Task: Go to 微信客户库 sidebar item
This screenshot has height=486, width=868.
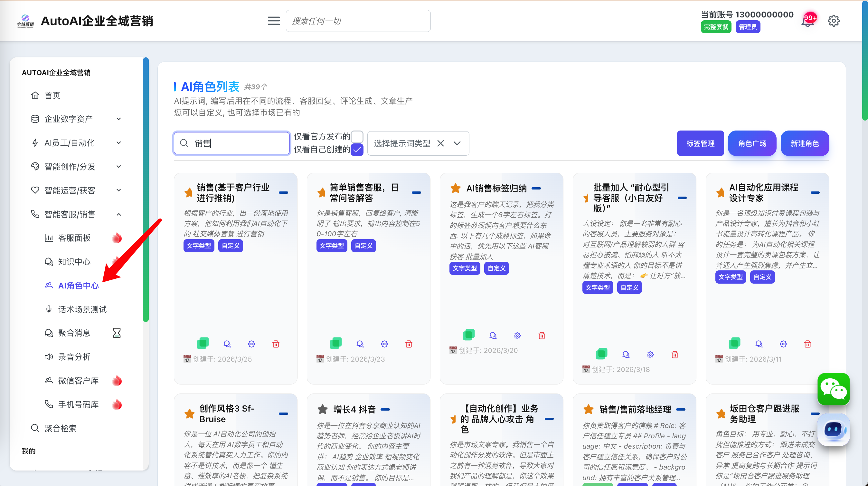Action: 78,381
